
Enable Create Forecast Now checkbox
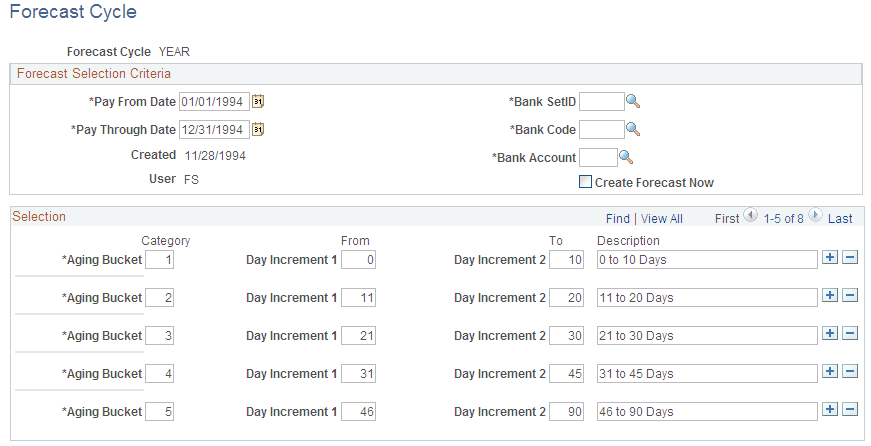coord(586,182)
